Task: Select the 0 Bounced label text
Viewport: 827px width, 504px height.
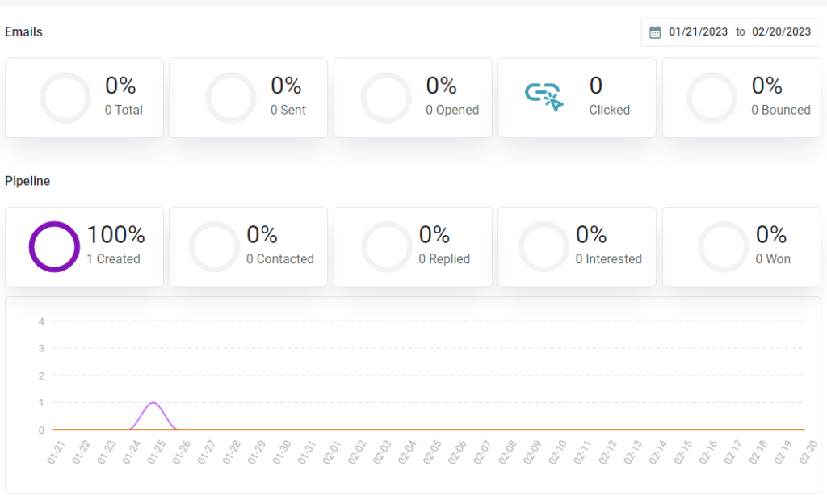Action: tap(781, 110)
